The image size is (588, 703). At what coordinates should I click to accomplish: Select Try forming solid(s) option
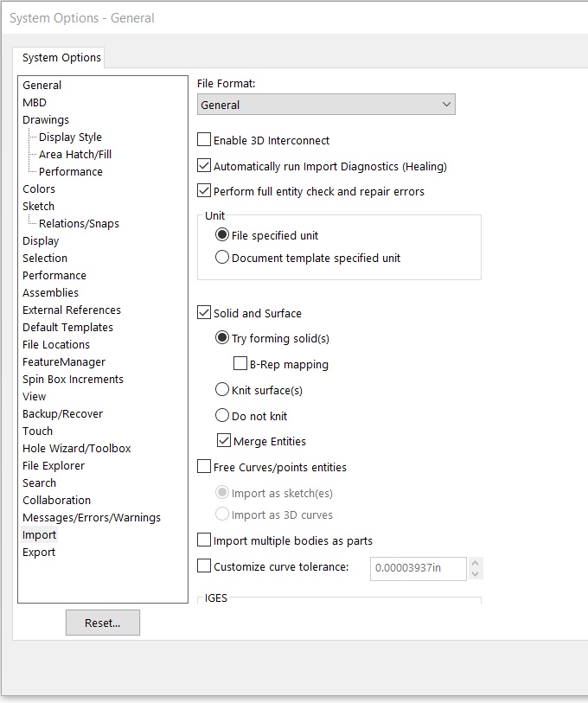tap(222, 337)
